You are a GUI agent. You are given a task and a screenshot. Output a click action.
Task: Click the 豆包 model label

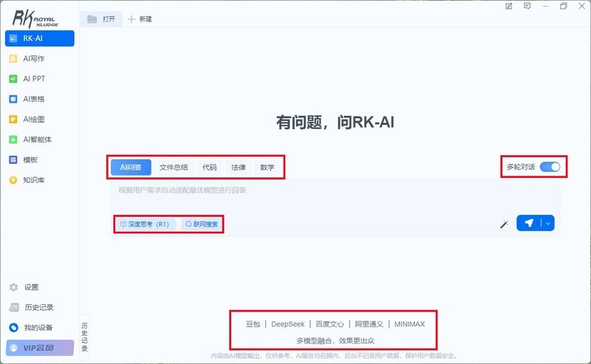click(253, 324)
